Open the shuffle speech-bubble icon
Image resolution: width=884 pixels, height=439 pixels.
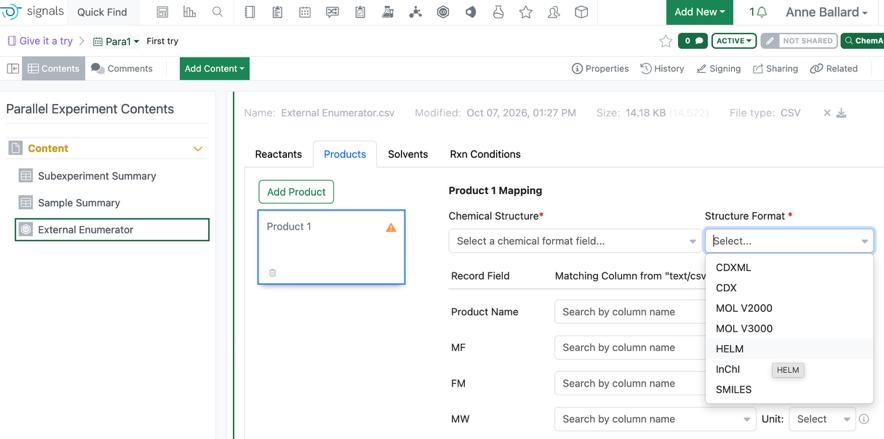[332, 12]
